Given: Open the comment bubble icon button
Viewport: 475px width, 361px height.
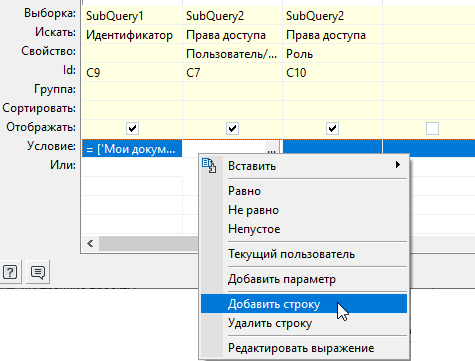Looking at the screenshot, I should pyautogui.click(x=38, y=272).
